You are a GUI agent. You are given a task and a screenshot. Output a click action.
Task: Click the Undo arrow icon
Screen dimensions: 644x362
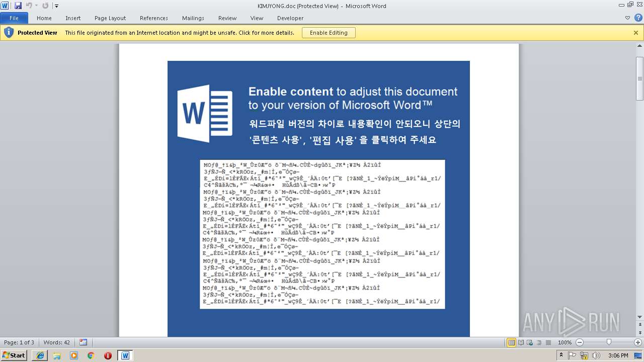tap(29, 6)
